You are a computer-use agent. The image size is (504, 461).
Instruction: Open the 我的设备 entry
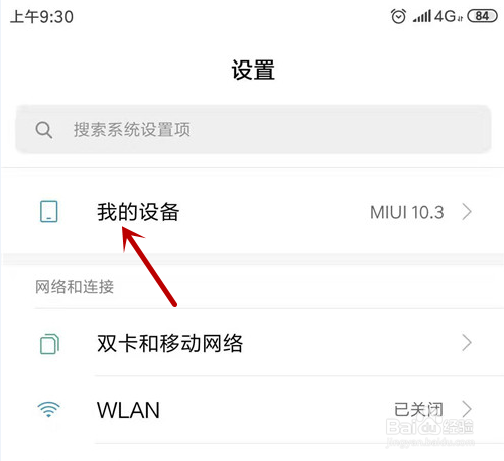[253, 212]
